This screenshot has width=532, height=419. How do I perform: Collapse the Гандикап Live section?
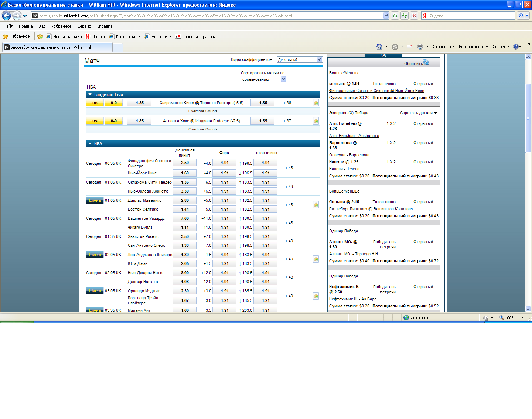[90, 95]
